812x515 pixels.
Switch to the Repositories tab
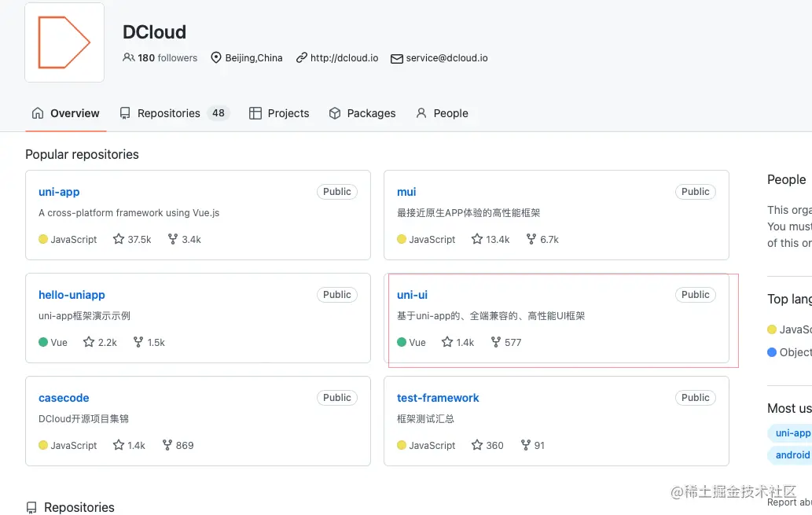pyautogui.click(x=168, y=113)
